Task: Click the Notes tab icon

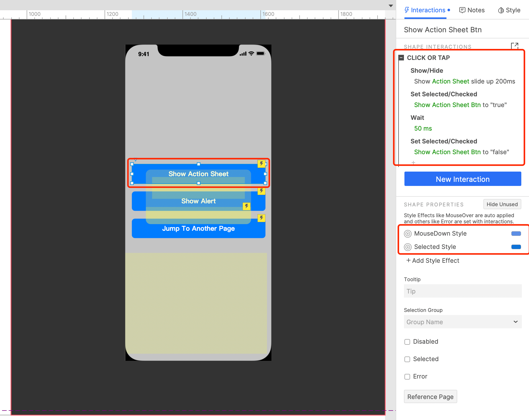Action: pos(462,10)
